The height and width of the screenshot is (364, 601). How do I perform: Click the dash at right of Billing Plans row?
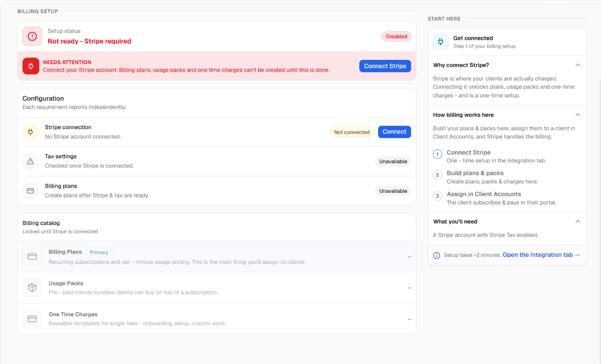coord(409,257)
